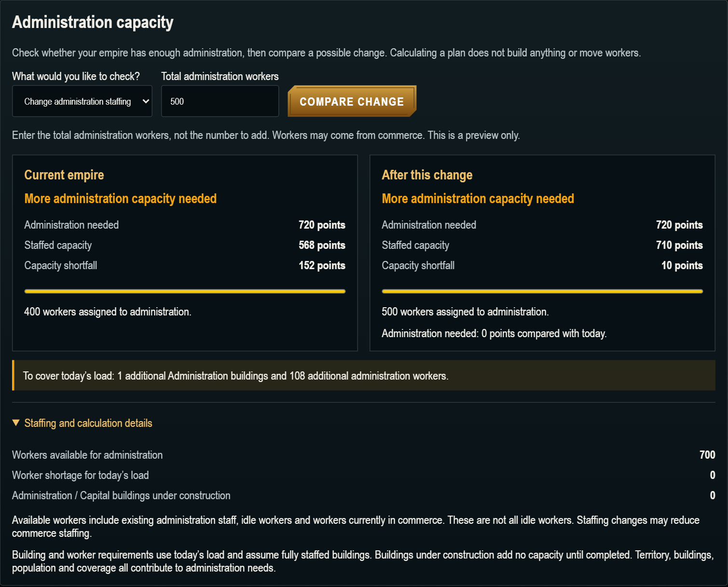Screen dimensions: 728x587
Task: Click the '568 points' staffed capacity value
Action: coord(322,245)
